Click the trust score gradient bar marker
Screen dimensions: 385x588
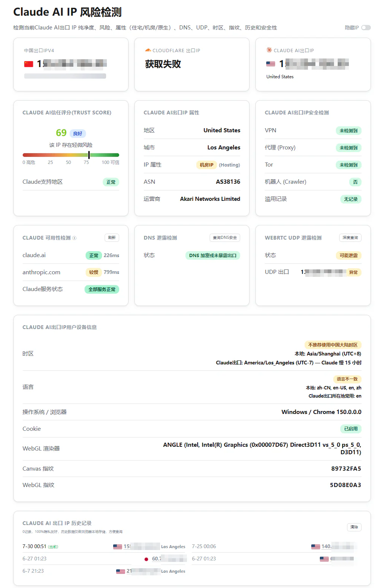(x=89, y=155)
